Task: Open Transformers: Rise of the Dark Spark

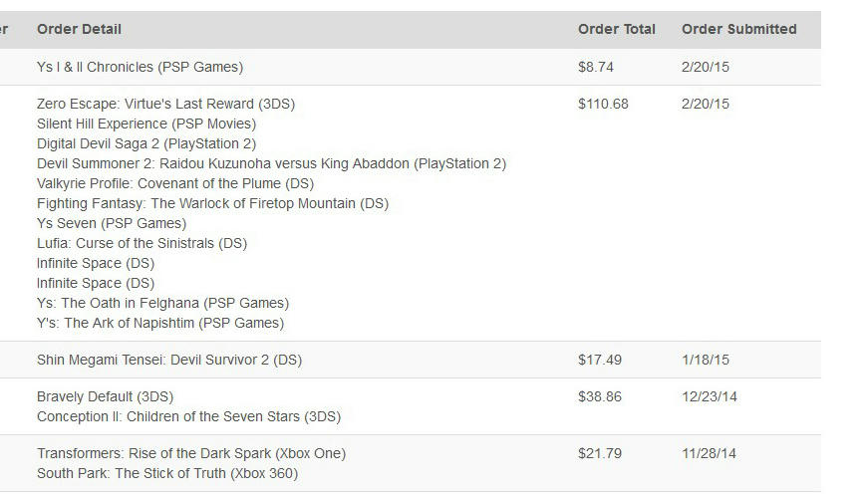Action: pyautogui.click(x=191, y=454)
